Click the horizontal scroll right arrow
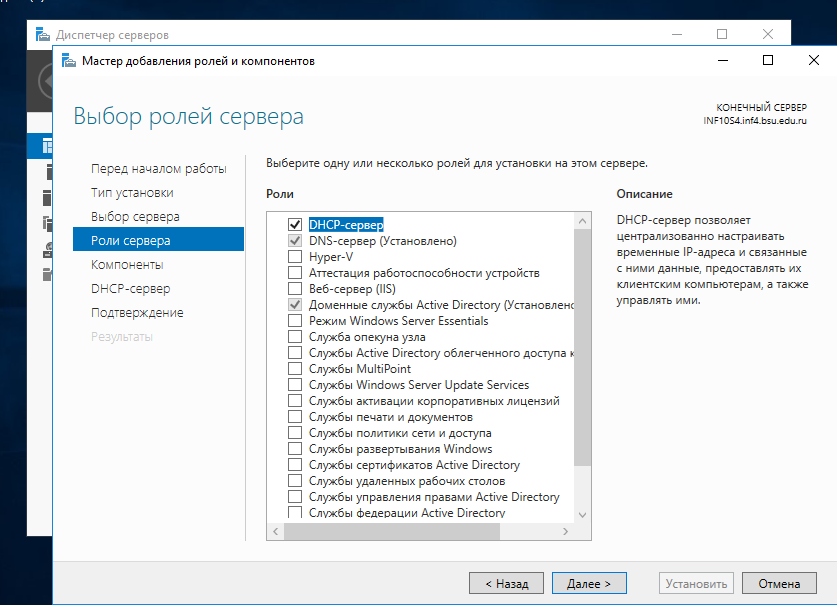 565,531
